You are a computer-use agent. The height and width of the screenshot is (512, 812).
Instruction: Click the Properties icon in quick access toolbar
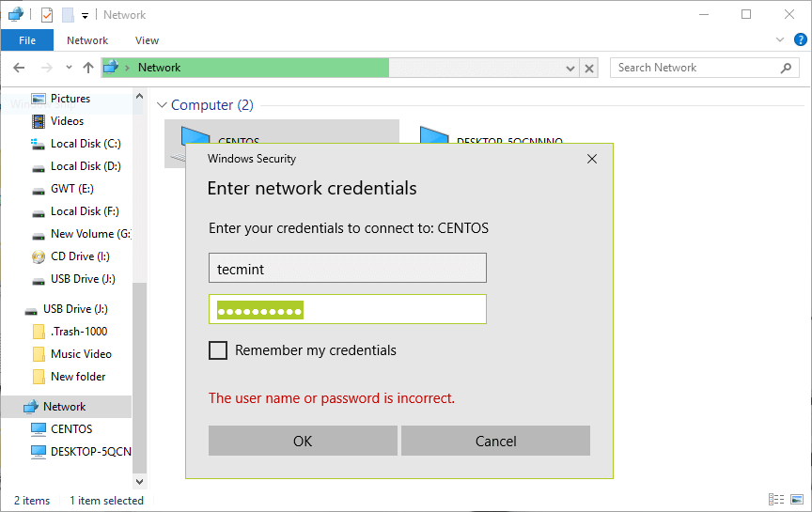(x=47, y=15)
